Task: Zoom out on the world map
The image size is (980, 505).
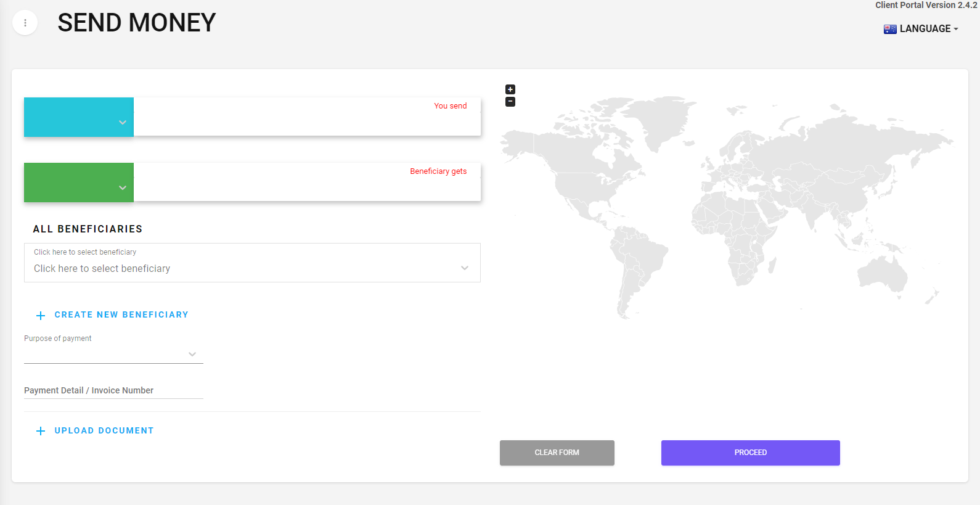Action: [510, 102]
